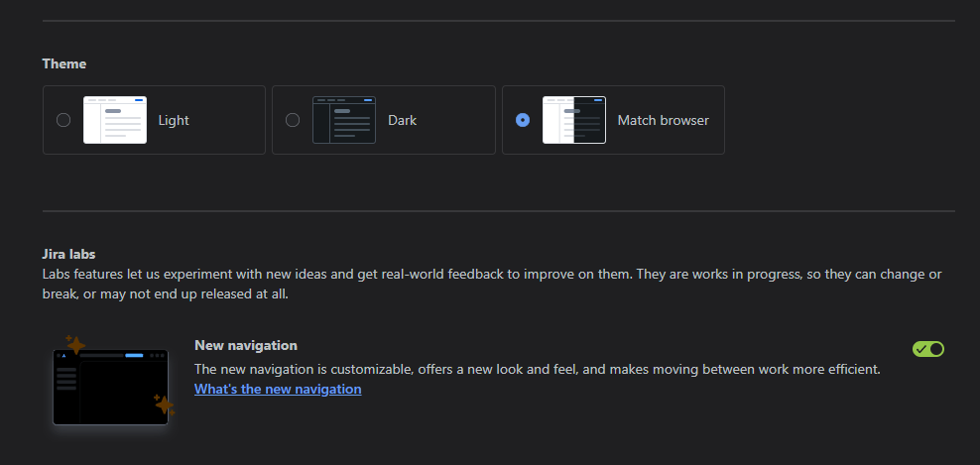Click the Light theme label
This screenshot has height=465, width=980.
(174, 120)
